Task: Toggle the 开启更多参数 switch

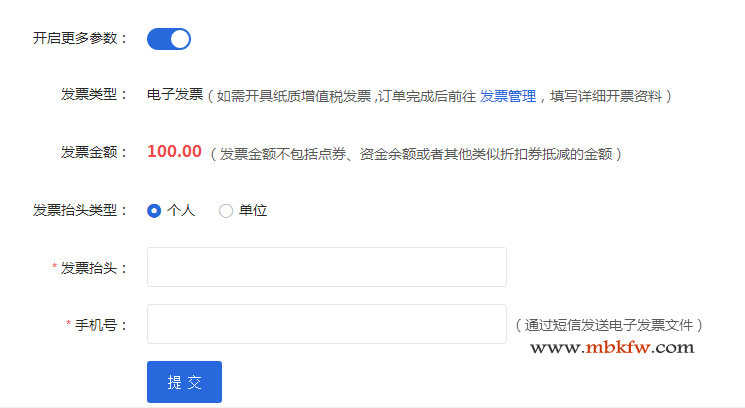Action: (169, 39)
